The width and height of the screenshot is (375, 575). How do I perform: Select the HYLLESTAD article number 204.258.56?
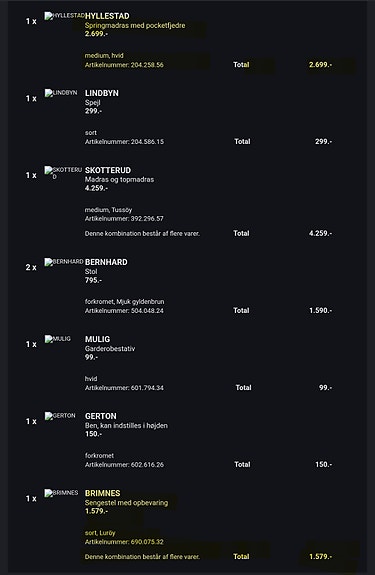[x=124, y=65]
